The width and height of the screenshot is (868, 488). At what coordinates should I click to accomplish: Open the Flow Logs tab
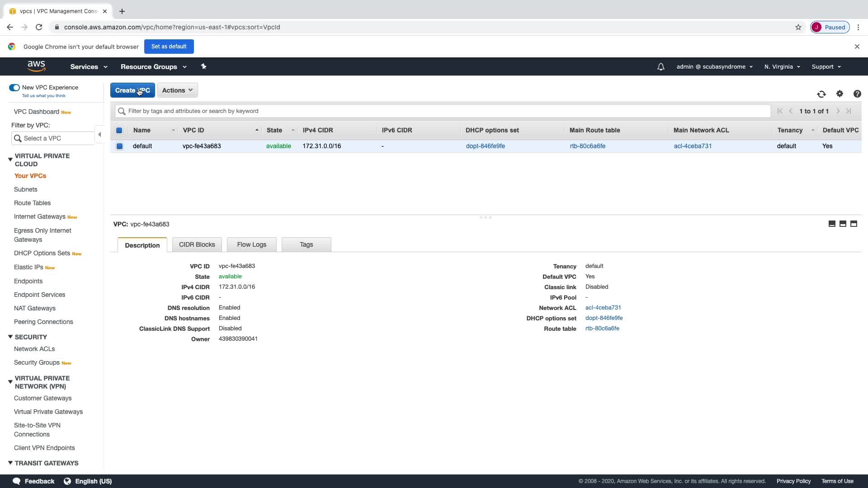[251, 244]
